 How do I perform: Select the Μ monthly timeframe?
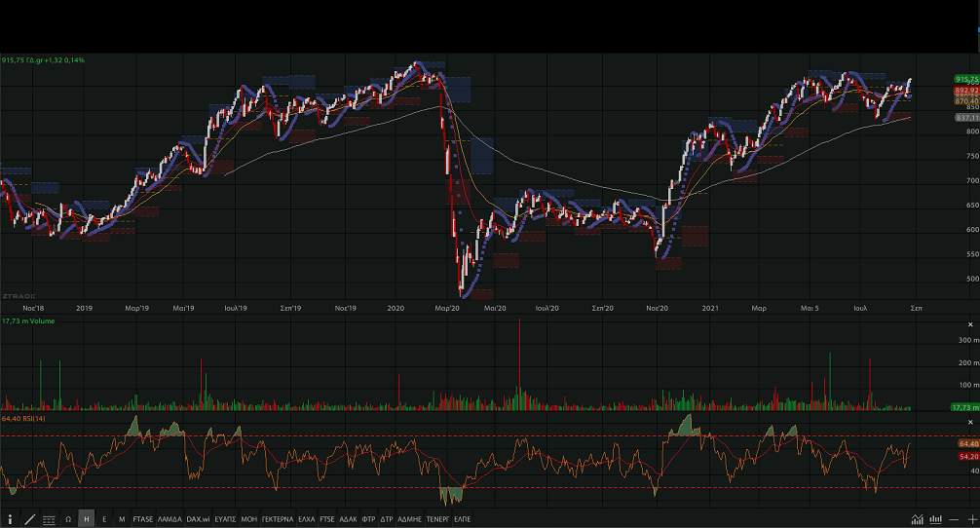click(x=122, y=520)
